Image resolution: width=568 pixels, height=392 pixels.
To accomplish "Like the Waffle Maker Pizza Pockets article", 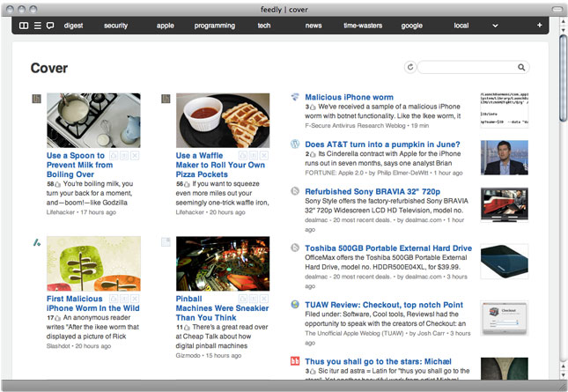I will click(243, 156).
